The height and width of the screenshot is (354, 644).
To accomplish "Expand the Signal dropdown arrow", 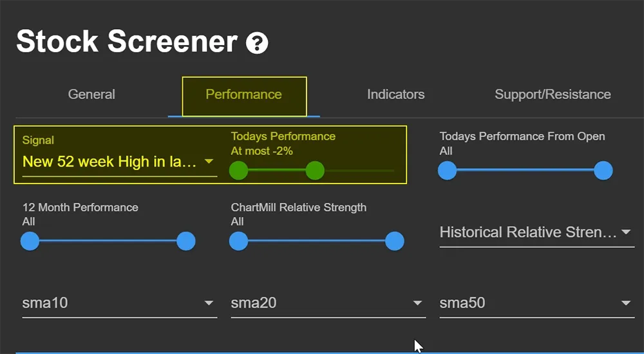I will pos(209,162).
